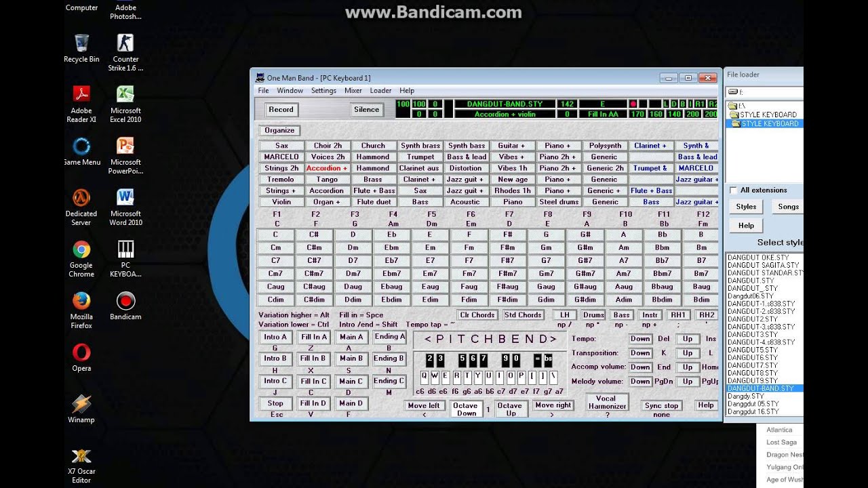868x488 pixels.
Task: Toggle the Bass part button beside Drums
Action: pyautogui.click(x=621, y=315)
